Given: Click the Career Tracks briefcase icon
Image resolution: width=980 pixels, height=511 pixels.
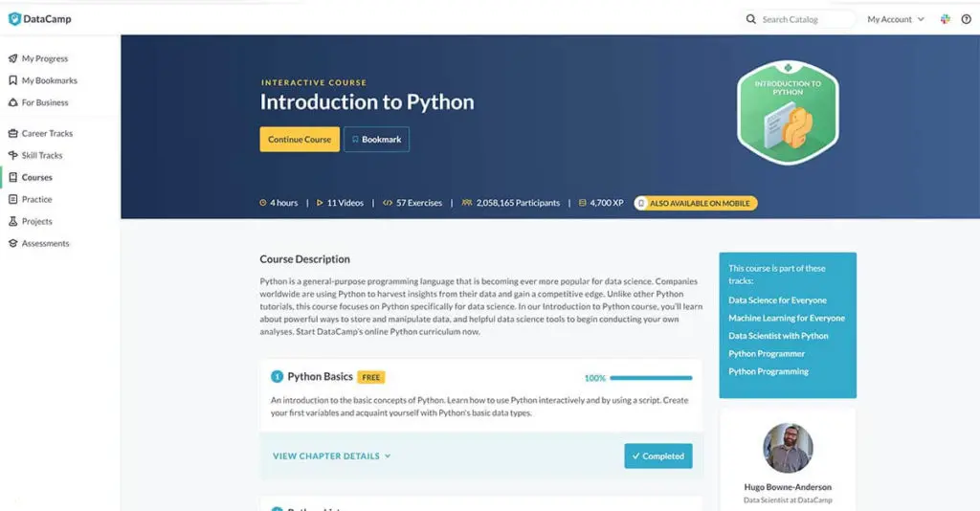Looking at the screenshot, I should point(12,133).
